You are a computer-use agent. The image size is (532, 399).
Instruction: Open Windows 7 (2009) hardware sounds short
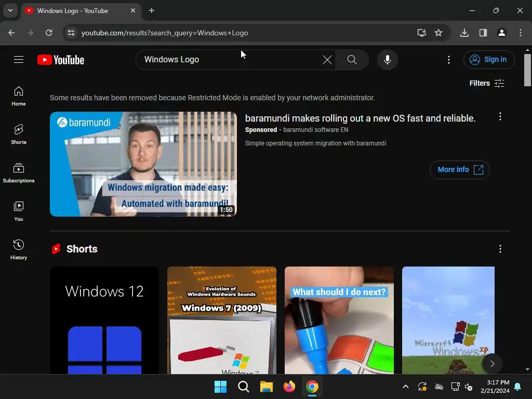pyautogui.click(x=221, y=320)
